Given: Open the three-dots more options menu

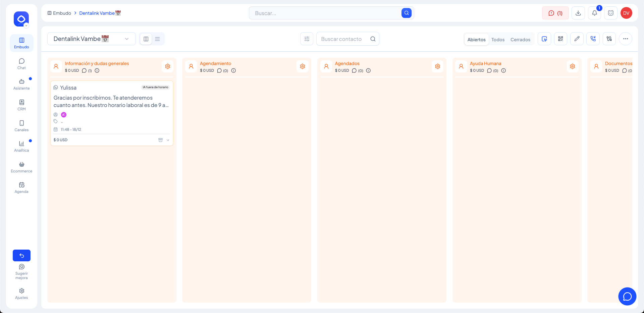Looking at the screenshot, I should coord(626,39).
